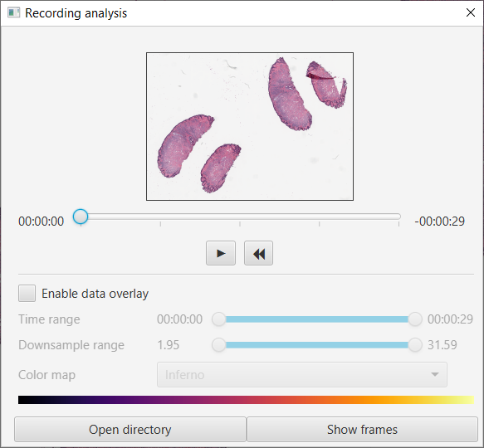Click the 1.95 downsample minimum value
The width and height of the screenshot is (484, 448).
tap(169, 345)
